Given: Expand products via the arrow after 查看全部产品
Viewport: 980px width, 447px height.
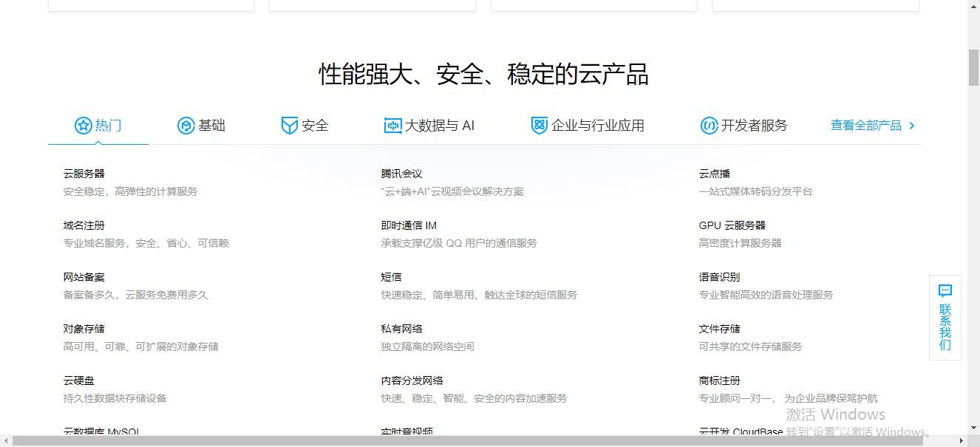Looking at the screenshot, I should (912, 126).
